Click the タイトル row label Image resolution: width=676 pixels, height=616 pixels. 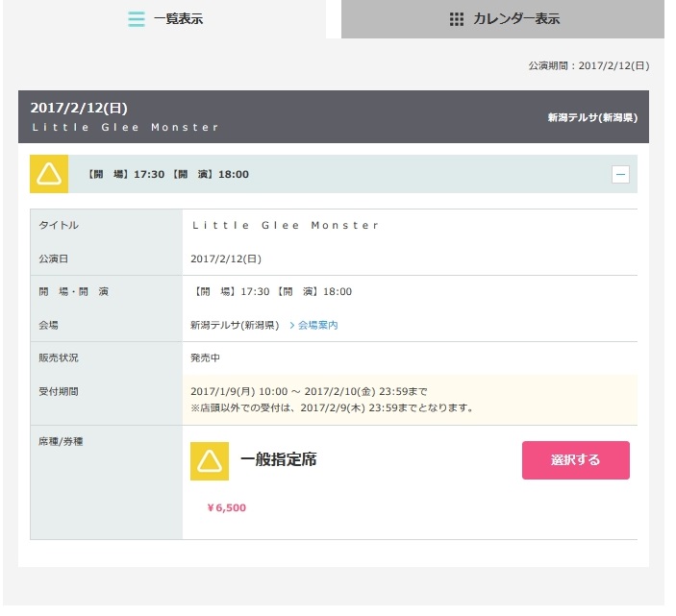point(59,225)
